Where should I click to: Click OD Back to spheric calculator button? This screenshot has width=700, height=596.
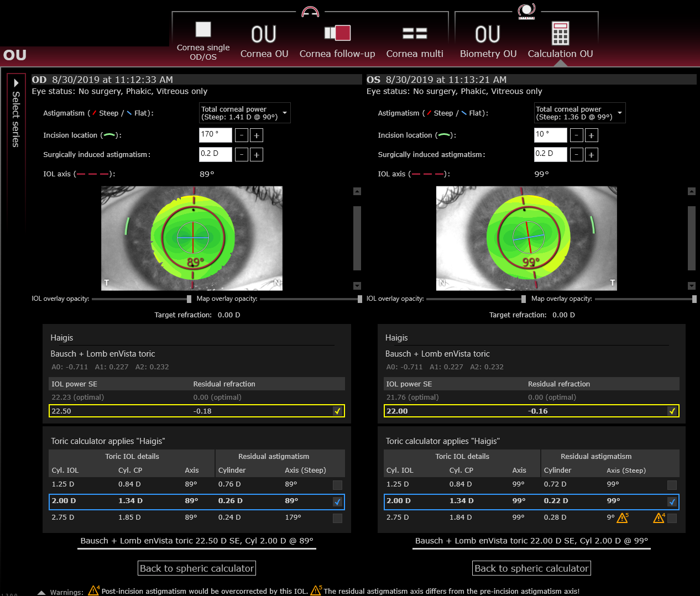click(197, 568)
